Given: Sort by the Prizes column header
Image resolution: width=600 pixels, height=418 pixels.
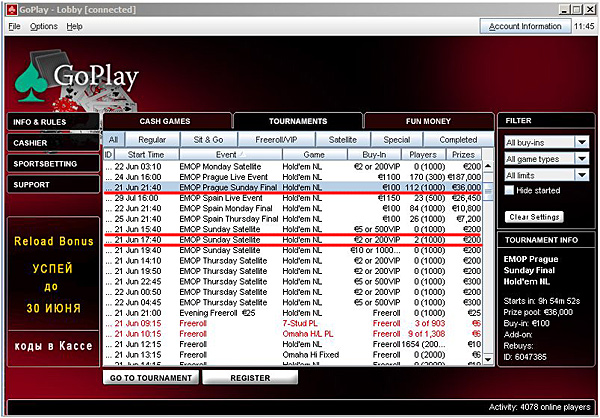Looking at the screenshot, I should [464, 155].
